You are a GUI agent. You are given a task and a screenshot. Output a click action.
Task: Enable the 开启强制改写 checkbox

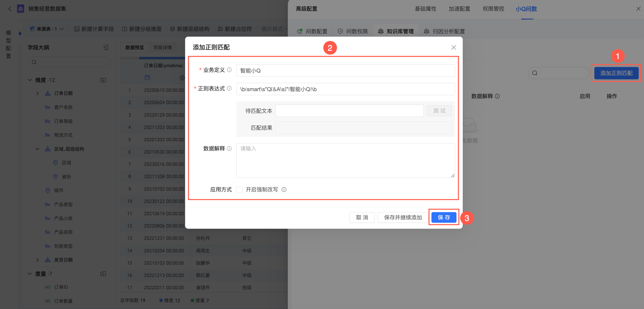239,189
